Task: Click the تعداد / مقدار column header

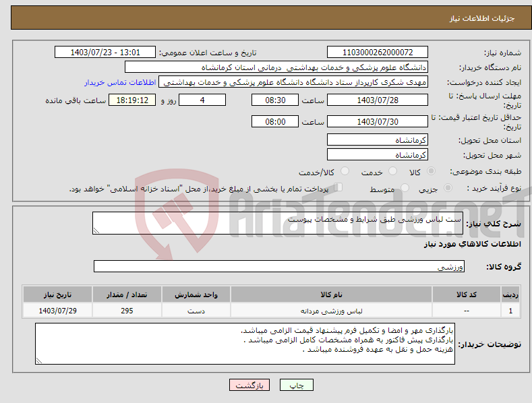Action: click(127, 294)
